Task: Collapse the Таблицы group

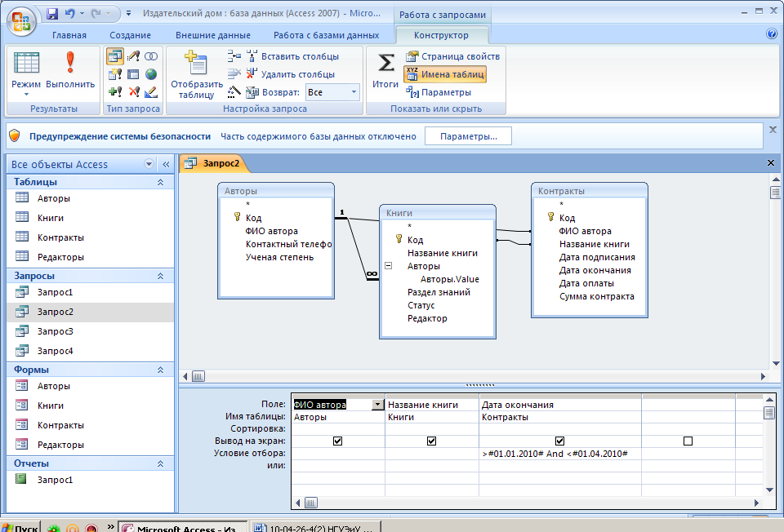Action: 161,182
